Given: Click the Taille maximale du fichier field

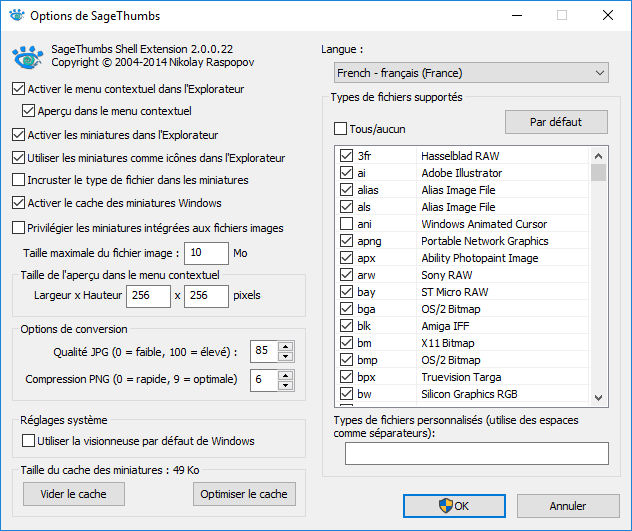Looking at the screenshot, I should [x=206, y=253].
